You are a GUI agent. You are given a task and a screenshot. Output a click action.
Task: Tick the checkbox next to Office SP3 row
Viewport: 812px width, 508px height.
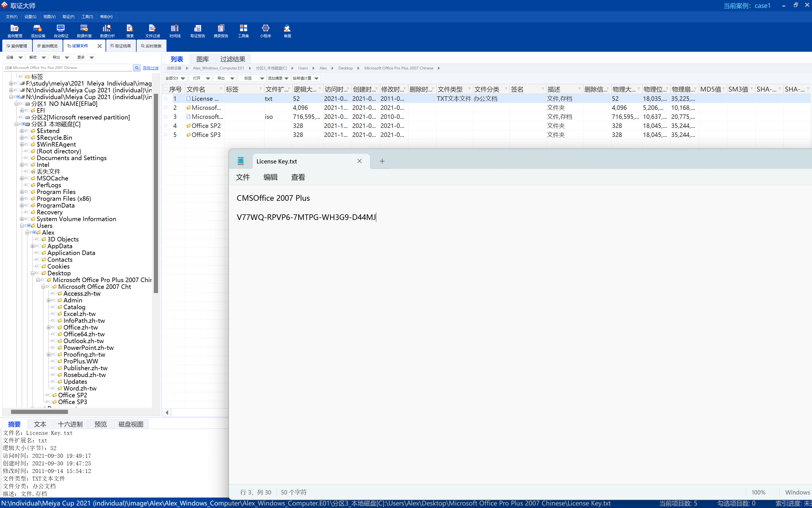click(166, 135)
